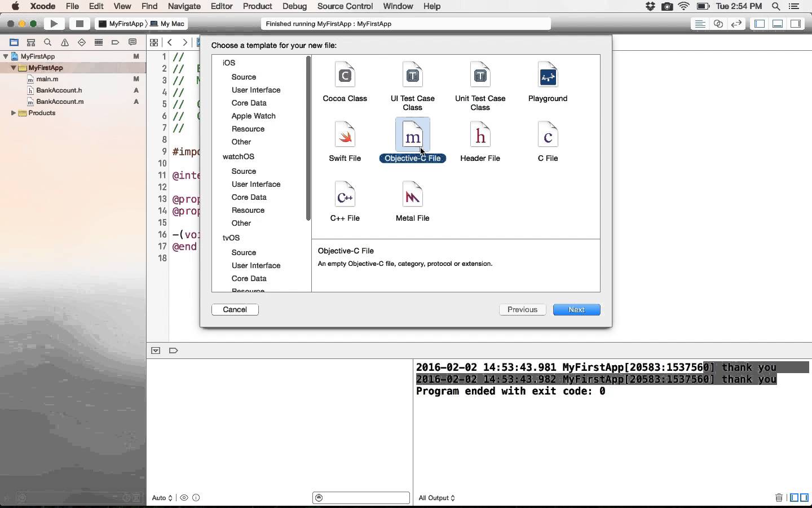This screenshot has width=812, height=508.
Task: Show the Test navigator
Action: tap(82, 42)
